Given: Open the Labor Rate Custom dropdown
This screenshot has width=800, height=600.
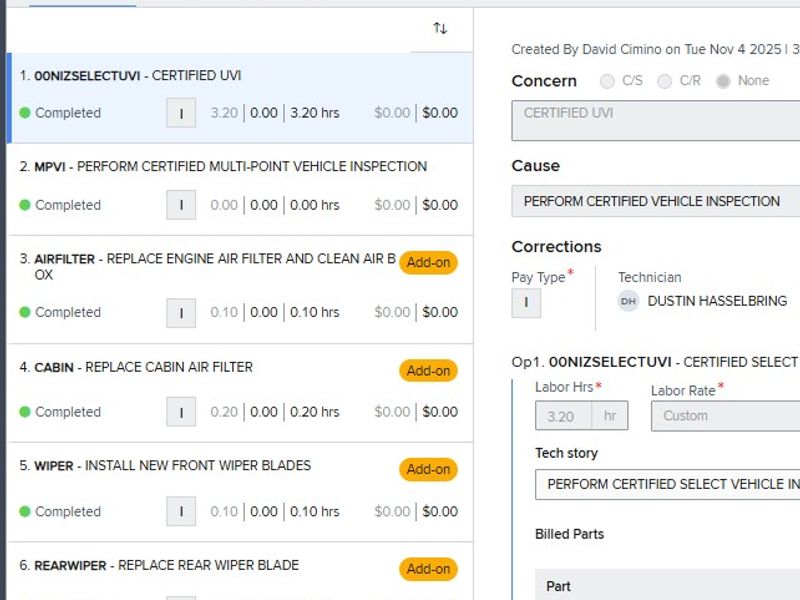Looking at the screenshot, I should pyautogui.click(x=725, y=416).
